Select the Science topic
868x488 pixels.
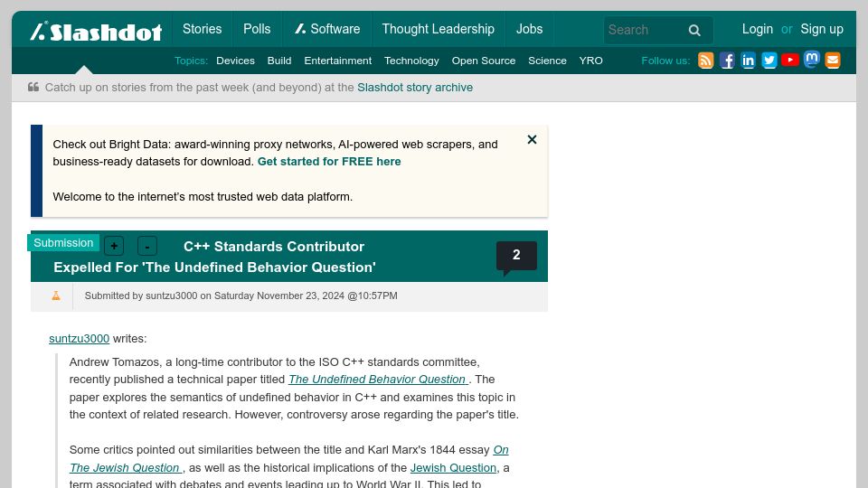(x=547, y=61)
